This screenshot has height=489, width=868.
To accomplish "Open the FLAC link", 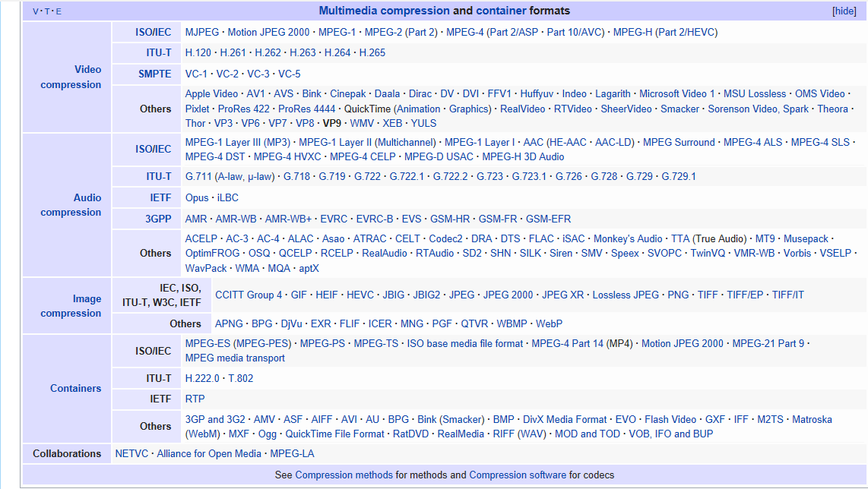I will [x=541, y=239].
